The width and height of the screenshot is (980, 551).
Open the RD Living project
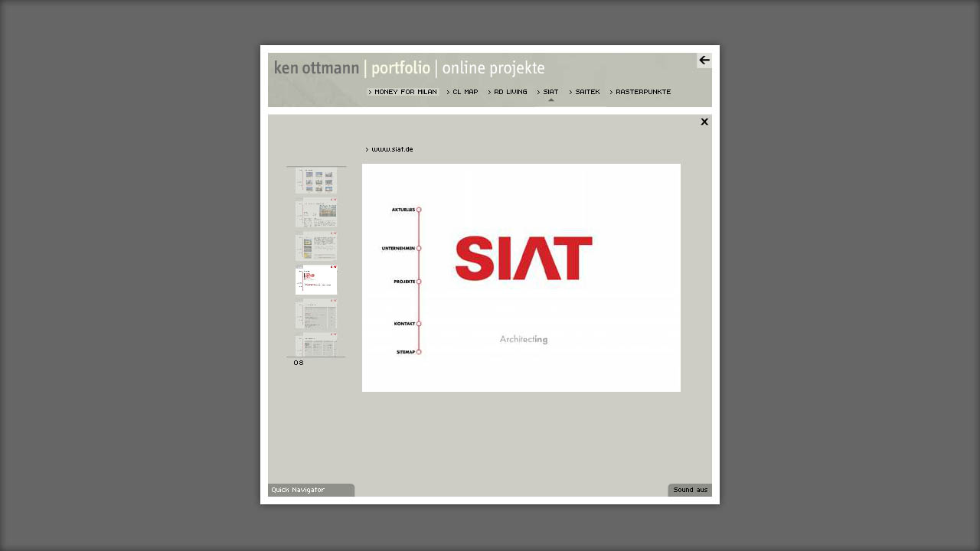(508, 92)
